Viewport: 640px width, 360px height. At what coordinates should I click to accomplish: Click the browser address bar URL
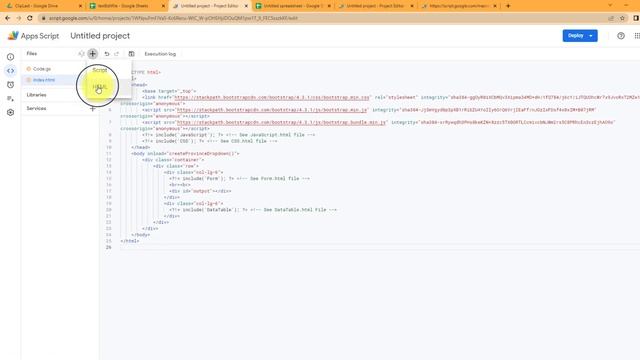[x=173, y=18]
